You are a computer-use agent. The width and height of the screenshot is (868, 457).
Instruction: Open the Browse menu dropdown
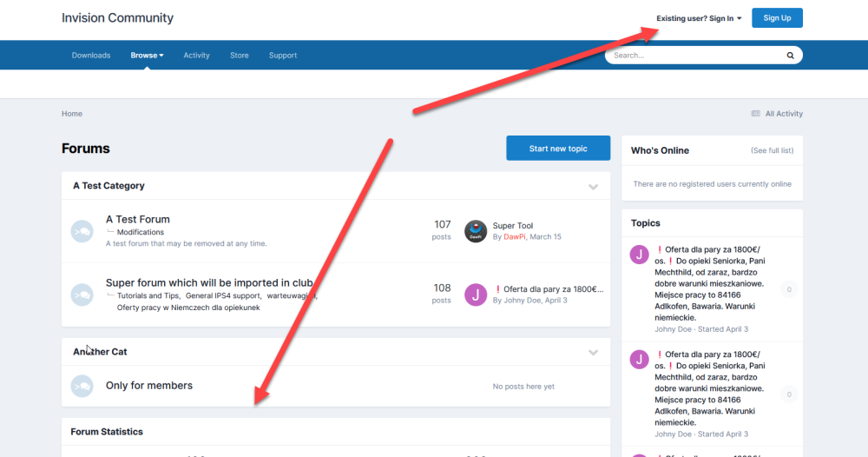(147, 56)
